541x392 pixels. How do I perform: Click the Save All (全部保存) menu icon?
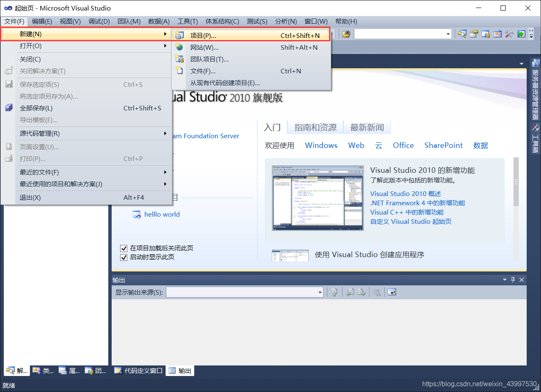click(8, 108)
